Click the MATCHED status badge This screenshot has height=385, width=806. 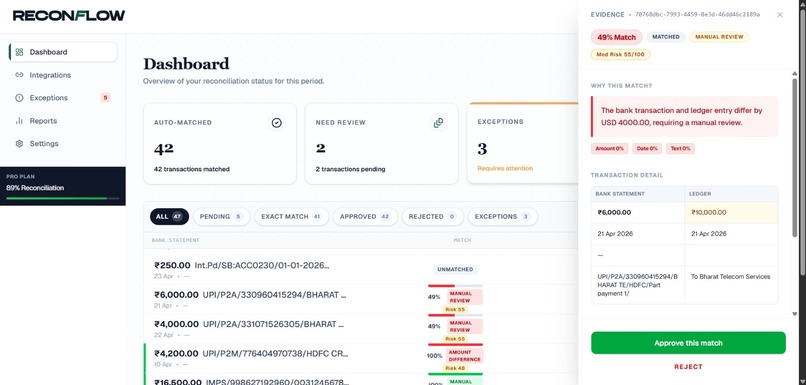tap(666, 37)
